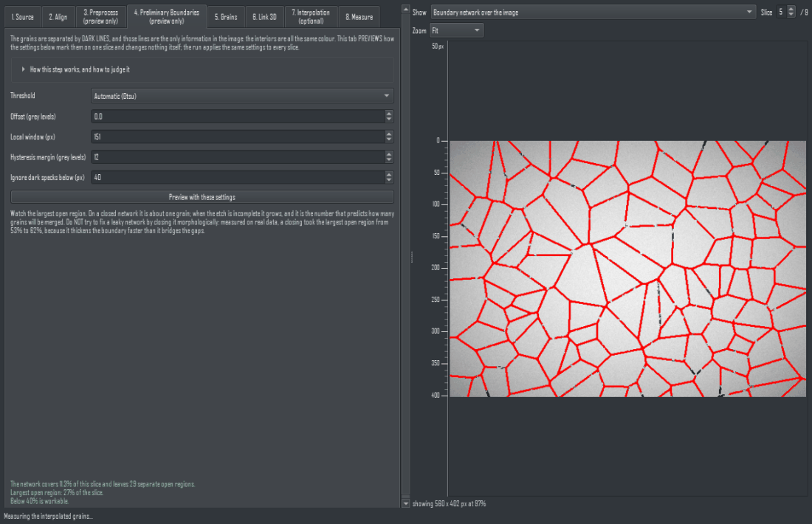Go to the previous slice using down arrow
The width and height of the screenshot is (812, 524).
click(791, 15)
